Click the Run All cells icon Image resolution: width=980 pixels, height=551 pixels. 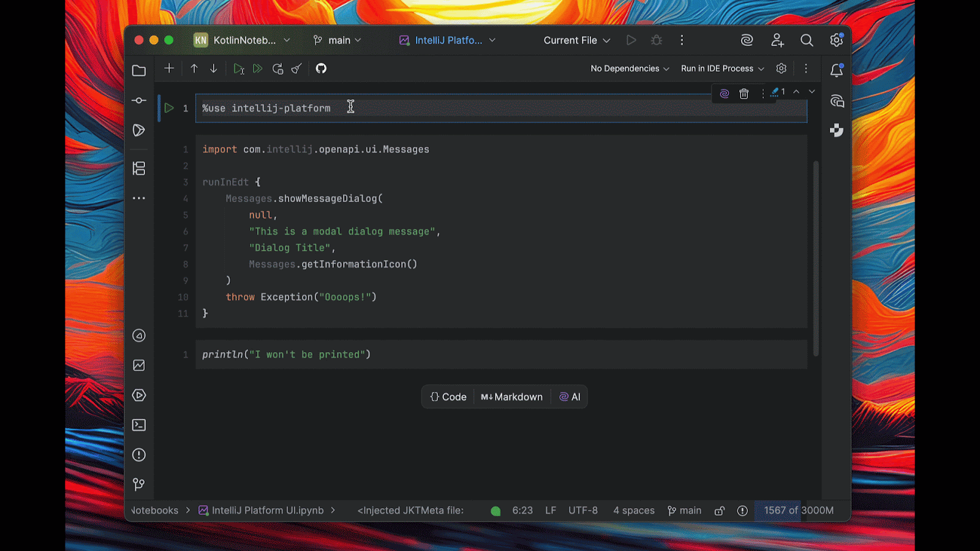(258, 69)
